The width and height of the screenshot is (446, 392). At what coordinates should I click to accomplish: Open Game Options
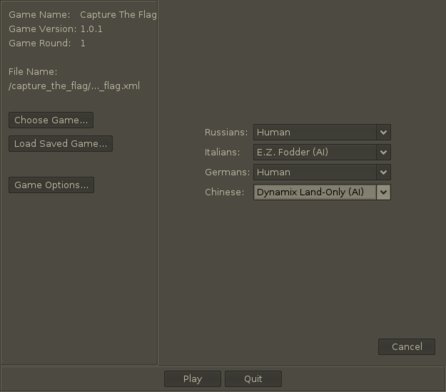(x=51, y=185)
